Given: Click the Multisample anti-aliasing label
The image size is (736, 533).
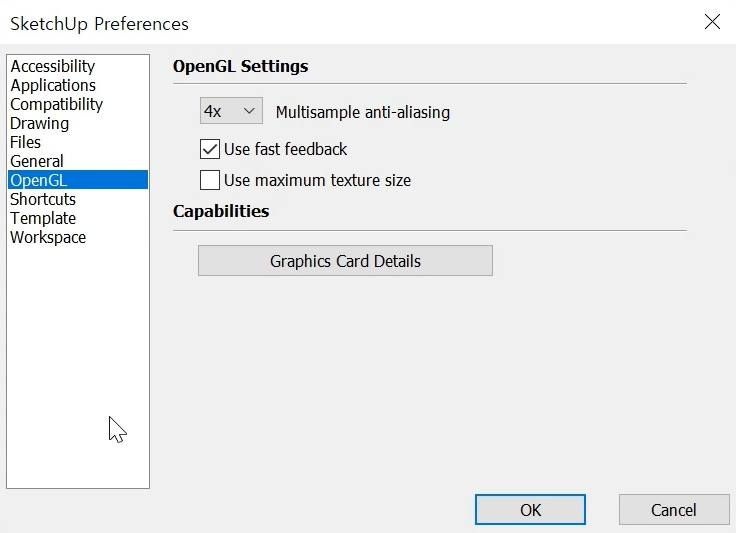Looking at the screenshot, I should [x=362, y=112].
